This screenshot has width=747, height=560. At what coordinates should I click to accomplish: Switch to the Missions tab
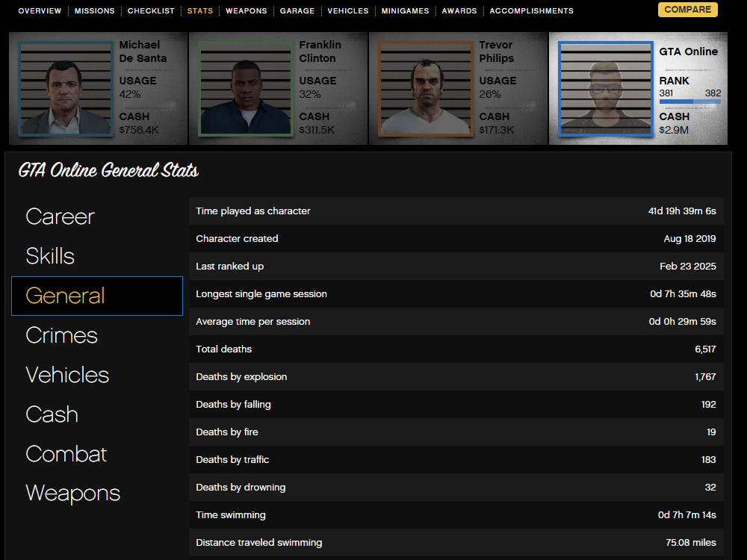click(94, 10)
